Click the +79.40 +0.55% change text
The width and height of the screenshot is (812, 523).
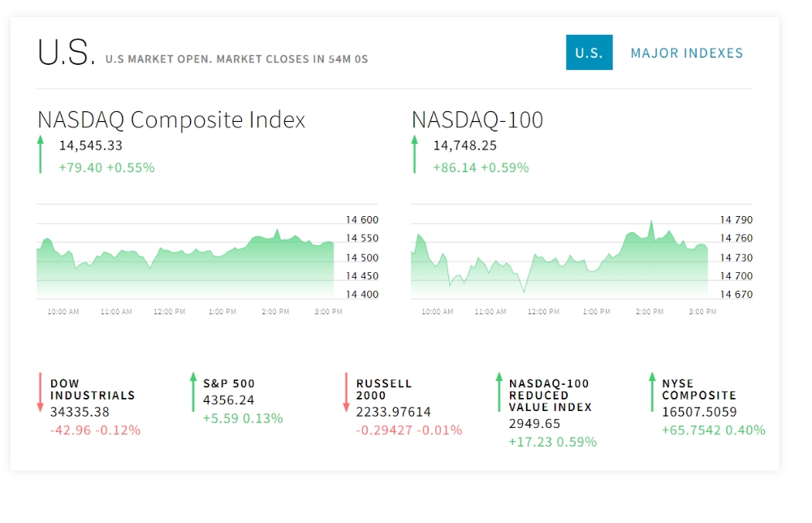tap(106, 168)
